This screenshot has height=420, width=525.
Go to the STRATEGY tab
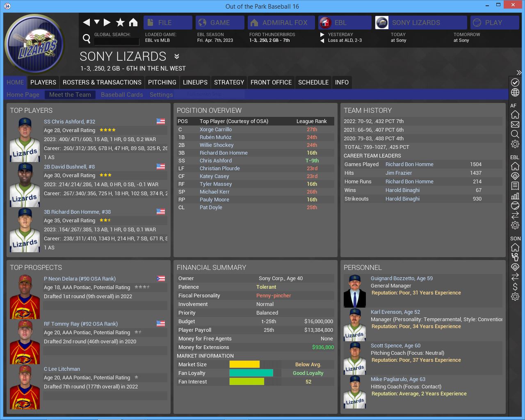point(229,82)
